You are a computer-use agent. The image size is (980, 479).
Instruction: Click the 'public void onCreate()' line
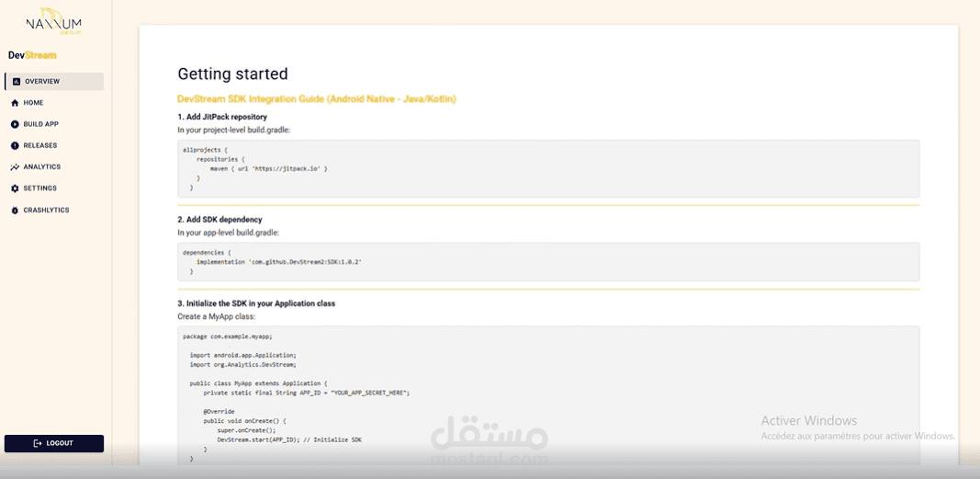pyautogui.click(x=244, y=421)
